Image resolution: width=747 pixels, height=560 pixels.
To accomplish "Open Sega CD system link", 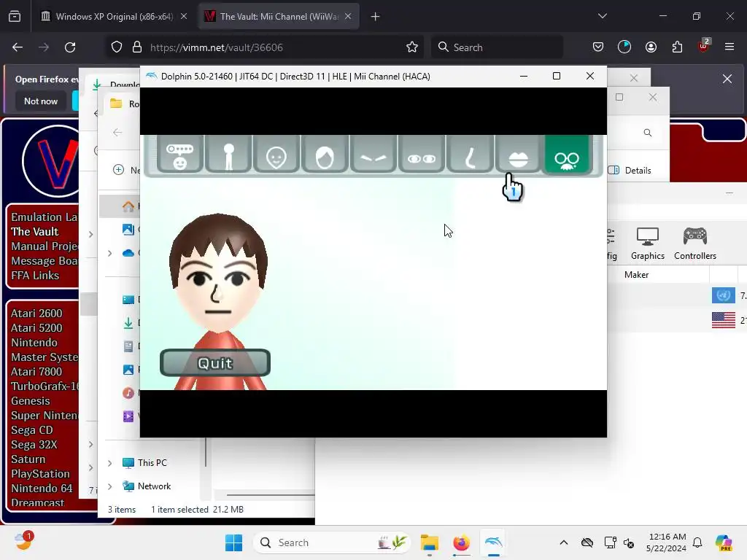I will tap(32, 430).
